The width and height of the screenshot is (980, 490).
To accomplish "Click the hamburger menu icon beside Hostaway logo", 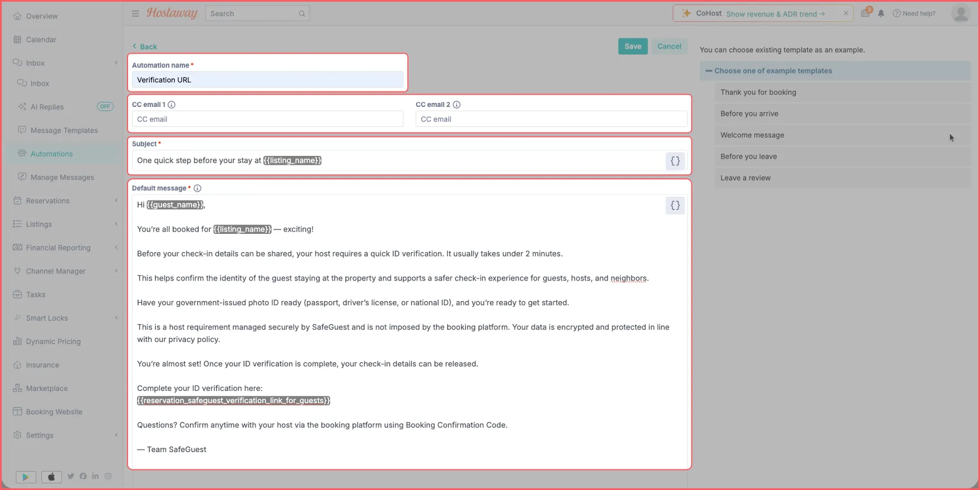I will coord(135,13).
